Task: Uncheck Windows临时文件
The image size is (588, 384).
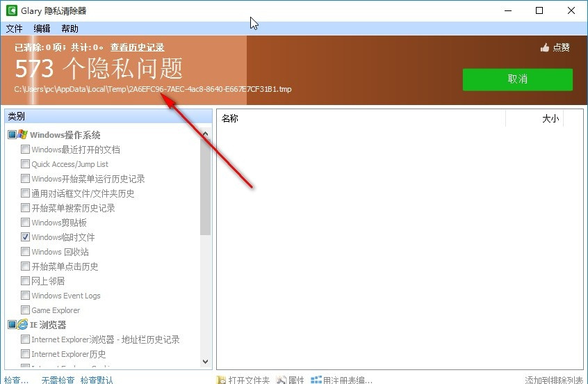Action: (x=25, y=237)
